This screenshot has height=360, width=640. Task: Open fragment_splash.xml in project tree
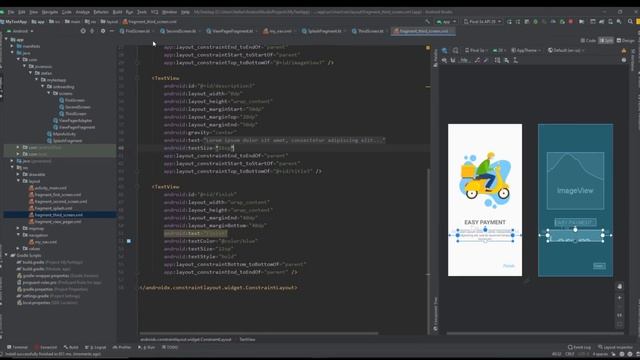50,208
